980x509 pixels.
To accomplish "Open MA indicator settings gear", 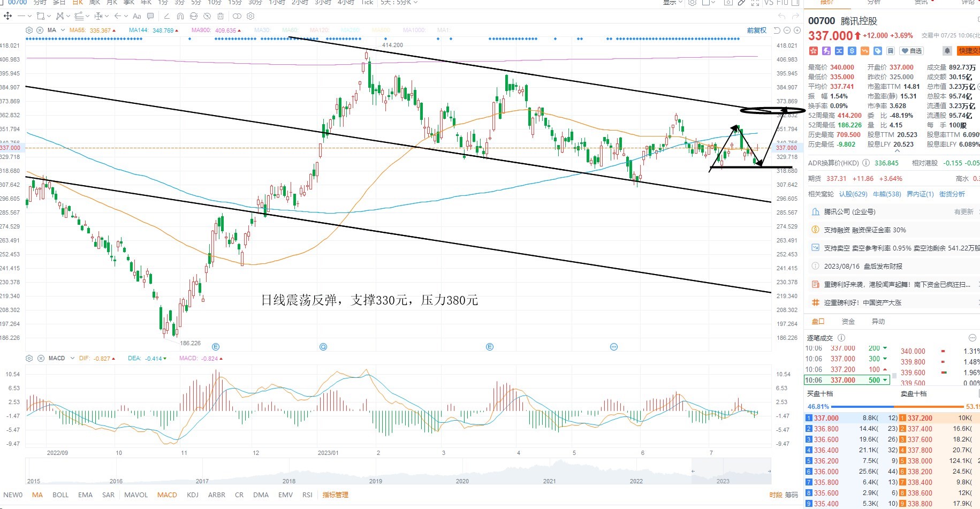I will (29, 30).
